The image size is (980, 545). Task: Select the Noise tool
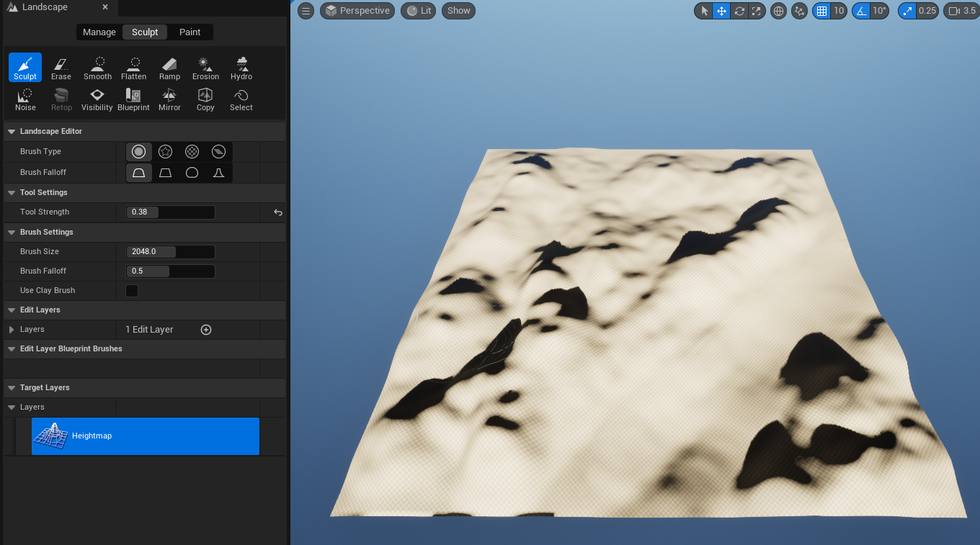[25, 99]
